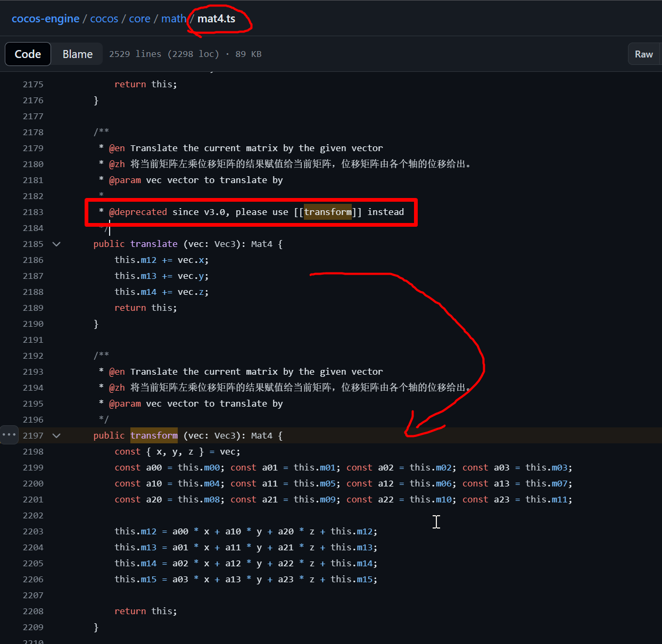Click 'this.m14 += vec.z;' code line
Screen dimensions: 662x644
[162, 292]
